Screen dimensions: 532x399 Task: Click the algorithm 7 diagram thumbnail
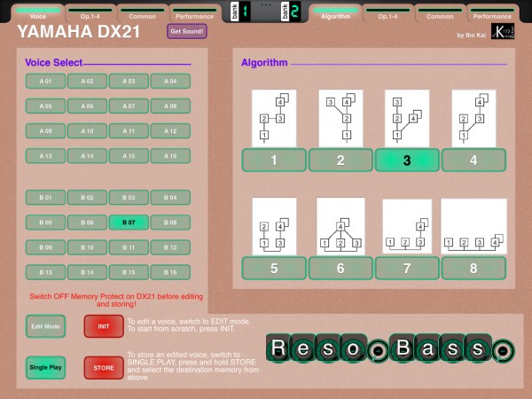[x=407, y=226]
